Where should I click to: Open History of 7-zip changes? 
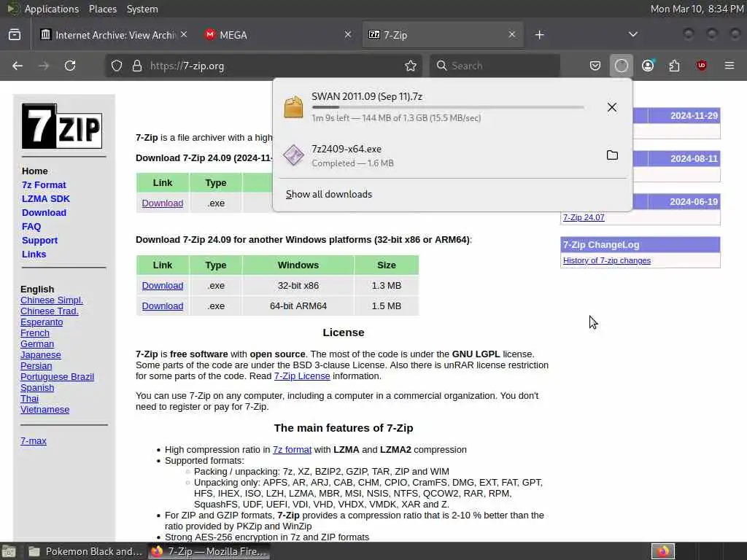[x=607, y=261]
